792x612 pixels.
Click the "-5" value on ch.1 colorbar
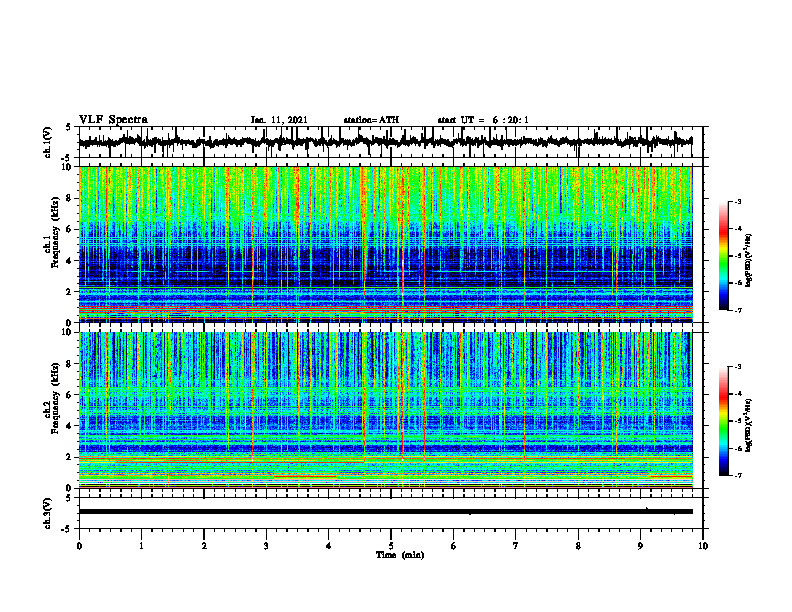coord(738,256)
